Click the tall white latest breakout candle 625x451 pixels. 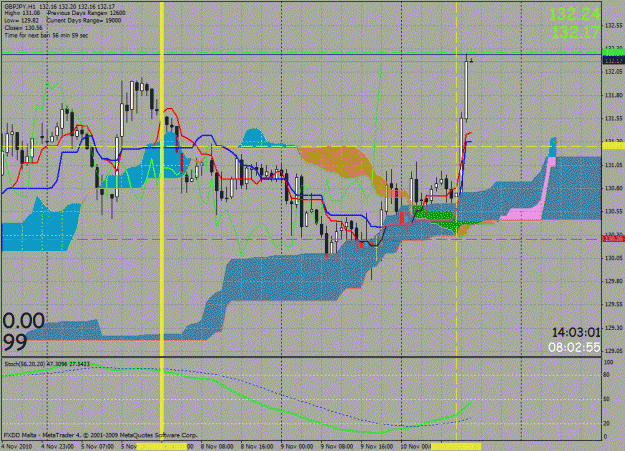[466, 90]
